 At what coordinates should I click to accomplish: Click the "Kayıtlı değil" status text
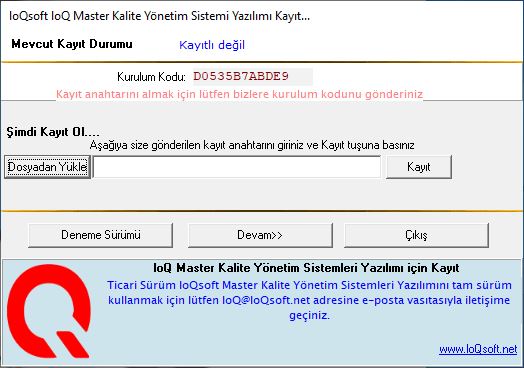coord(212,45)
